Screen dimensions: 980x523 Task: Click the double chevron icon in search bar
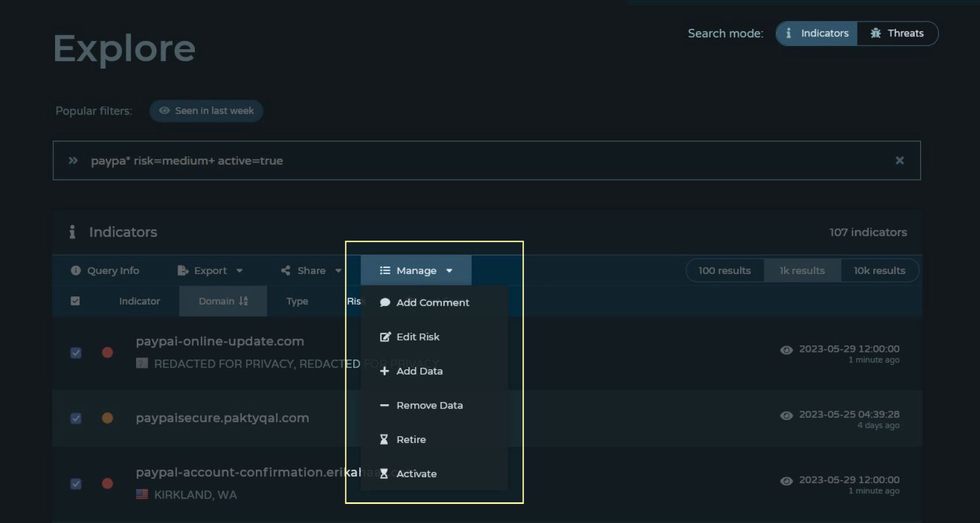pyautogui.click(x=73, y=161)
